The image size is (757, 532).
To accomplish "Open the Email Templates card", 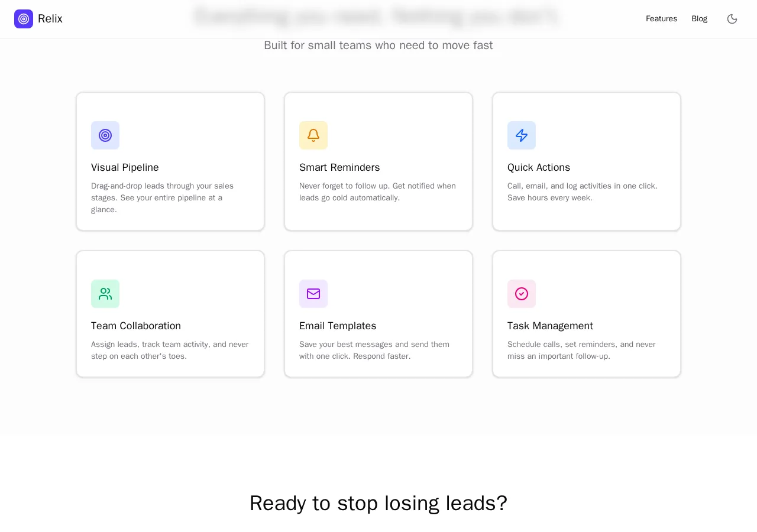I will point(378,314).
